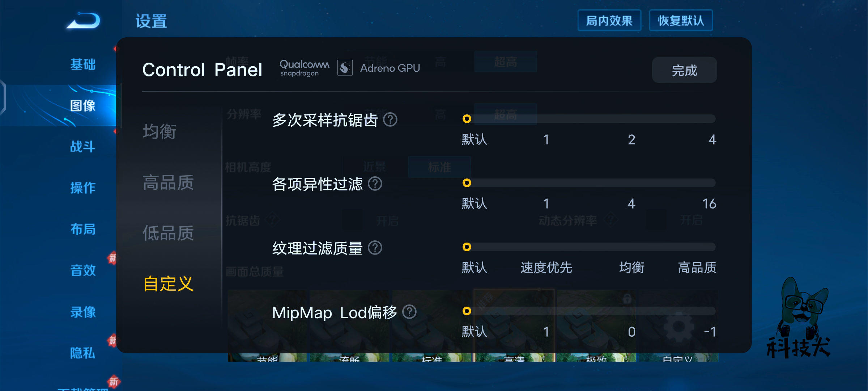868x391 pixels.
Task: Set MipMap Lod偏移 to -1
Action: coord(710,332)
